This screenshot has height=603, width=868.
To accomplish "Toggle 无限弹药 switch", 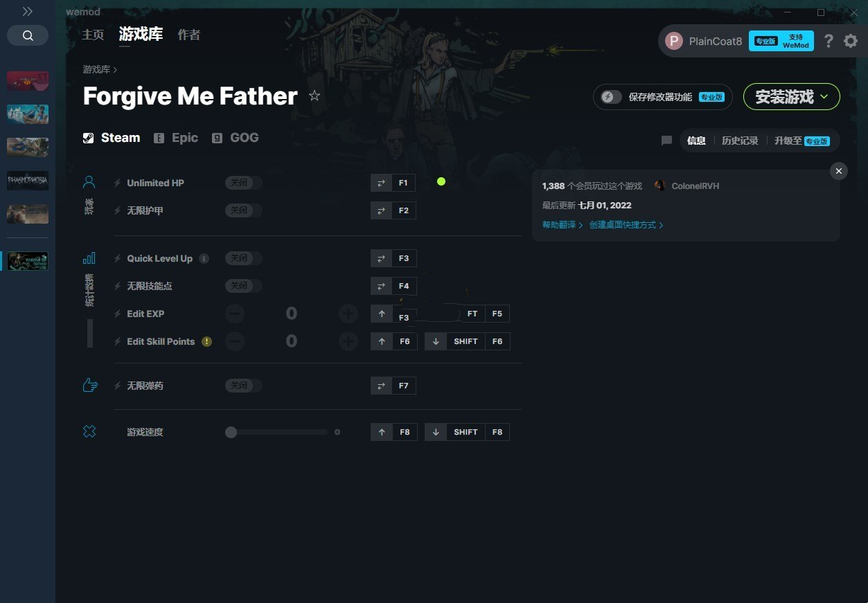I will click(243, 386).
